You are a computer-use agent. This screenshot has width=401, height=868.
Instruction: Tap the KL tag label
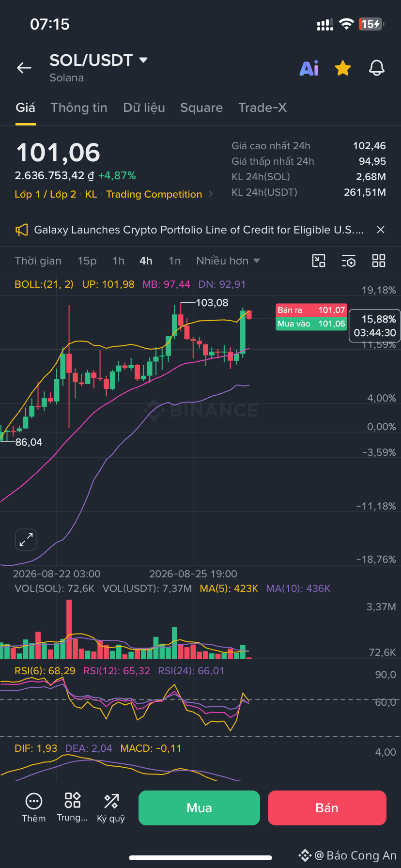(x=91, y=194)
